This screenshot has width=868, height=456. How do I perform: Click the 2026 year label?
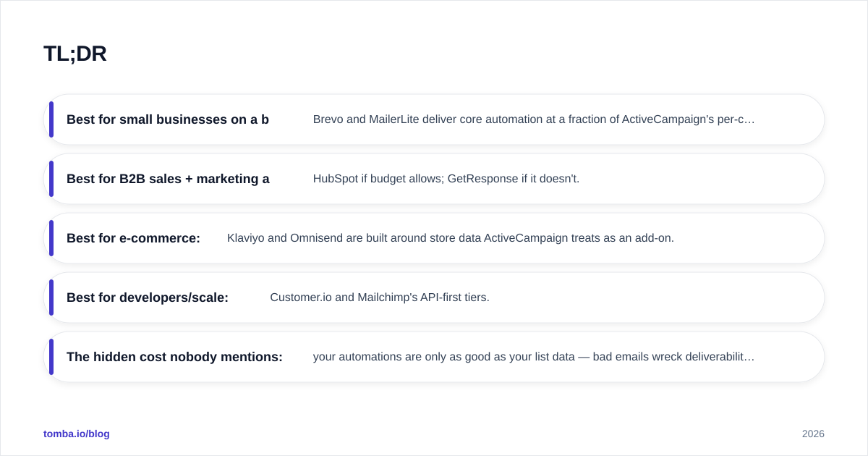pyautogui.click(x=813, y=434)
